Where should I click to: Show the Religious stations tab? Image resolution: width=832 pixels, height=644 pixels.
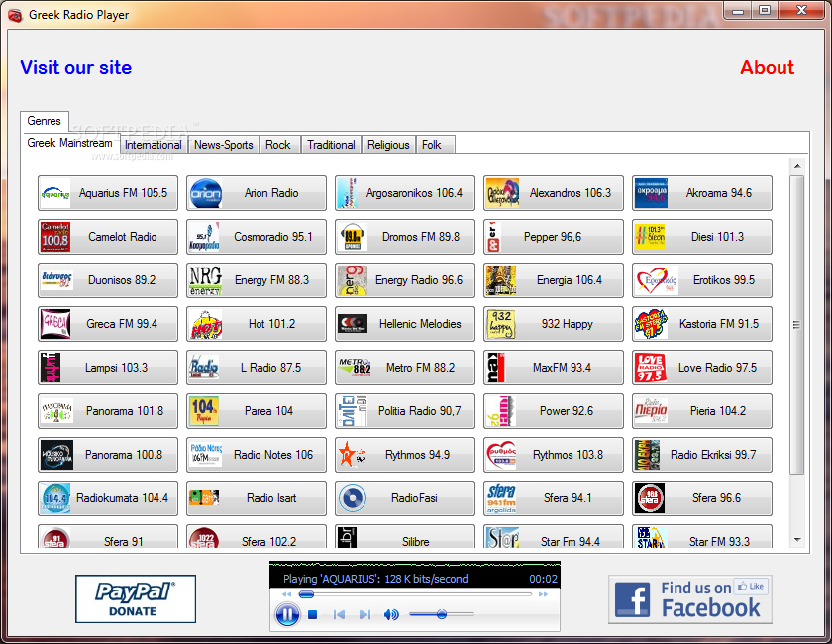[x=388, y=145]
